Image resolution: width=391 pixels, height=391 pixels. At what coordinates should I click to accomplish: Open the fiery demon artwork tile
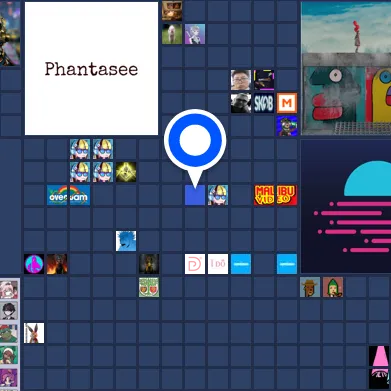tap(57, 264)
